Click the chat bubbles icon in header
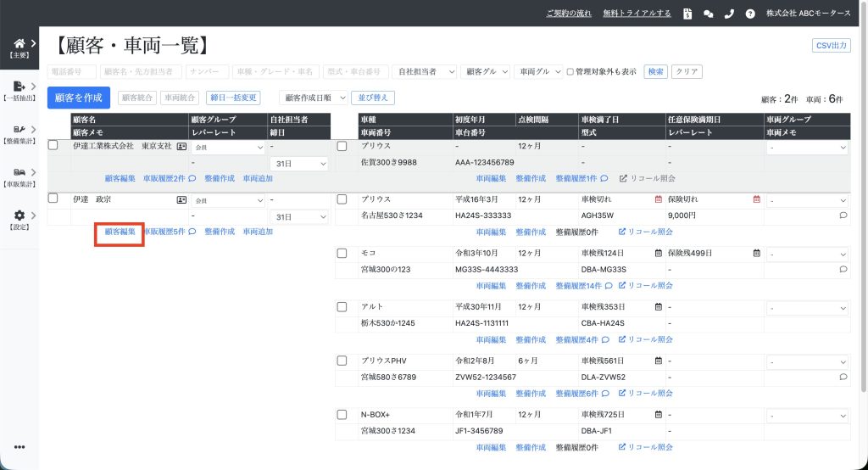This screenshot has width=868, height=470. coord(709,14)
